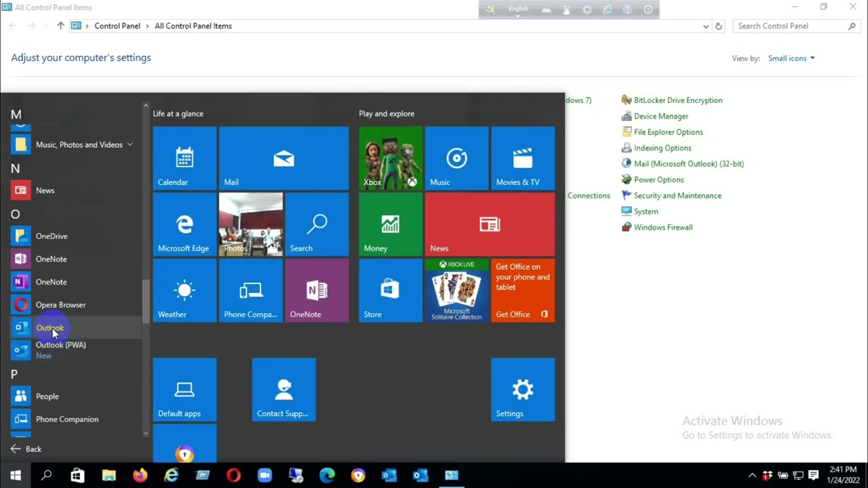Click the arrow after Control Panel breadcrumb
Image resolution: width=868 pixels, height=488 pixels.
tap(147, 26)
